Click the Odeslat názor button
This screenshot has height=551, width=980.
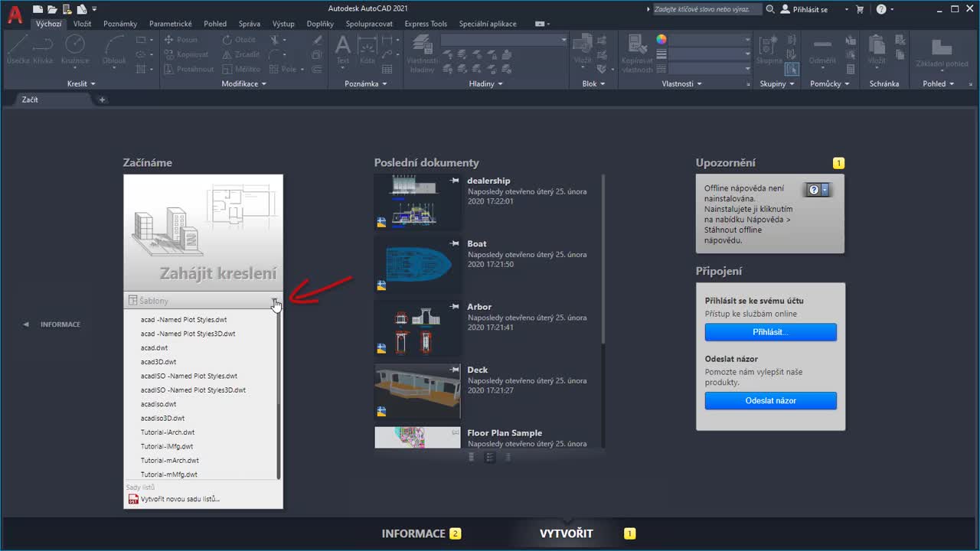tap(770, 400)
